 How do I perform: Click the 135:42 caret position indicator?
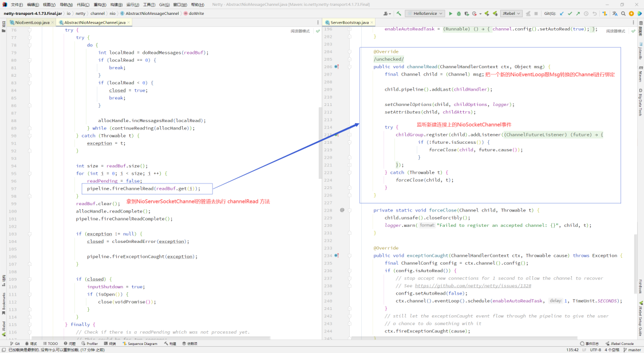pos(572,350)
